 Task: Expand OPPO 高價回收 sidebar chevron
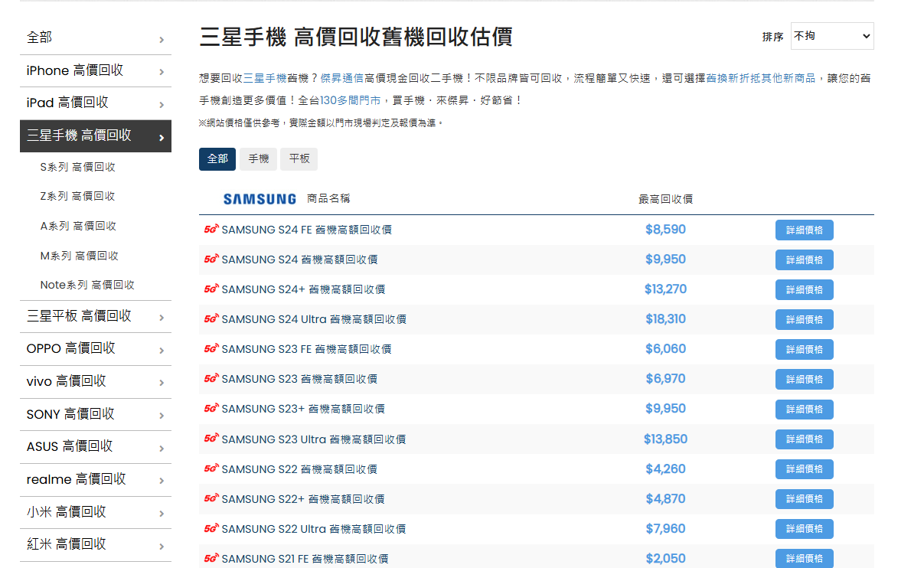(x=162, y=351)
